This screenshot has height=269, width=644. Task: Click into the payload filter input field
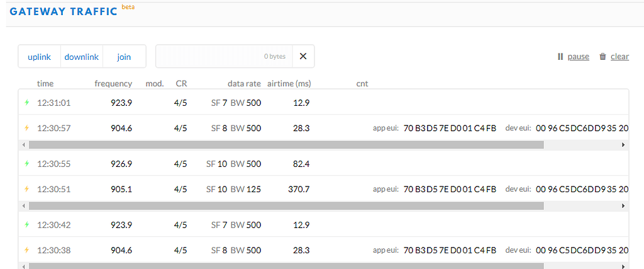coord(224,56)
